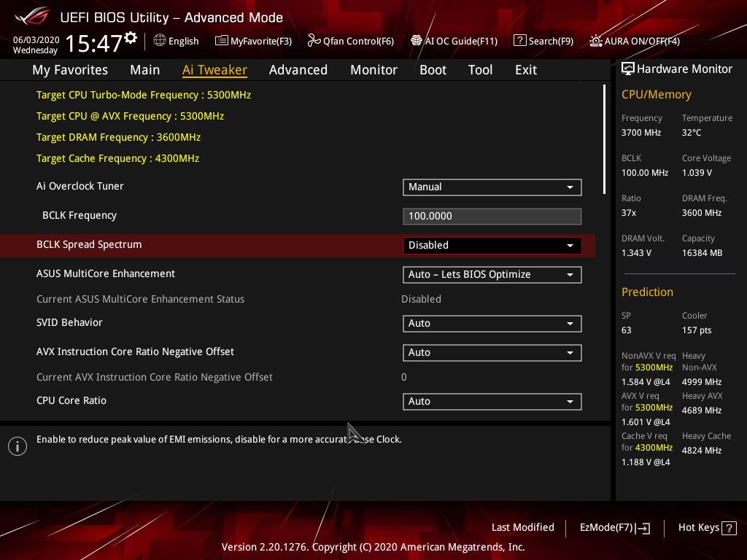Open the BCLK Spread Spectrum dropdown

pos(492,245)
